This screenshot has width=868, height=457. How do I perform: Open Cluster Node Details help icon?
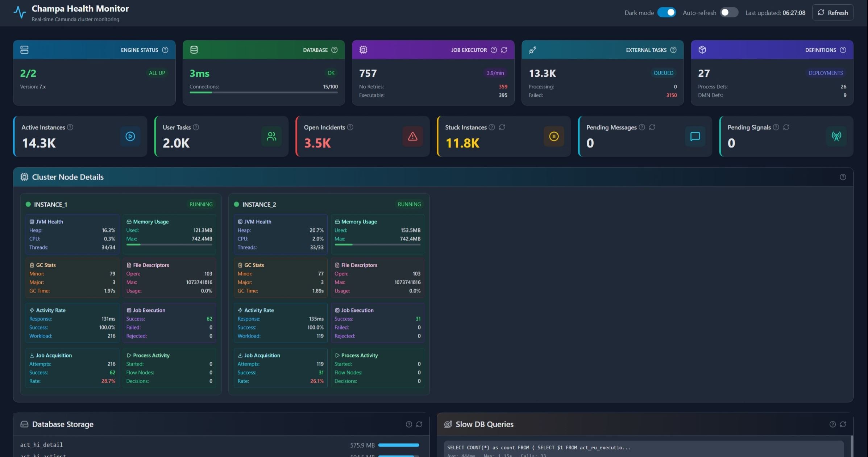click(x=843, y=177)
